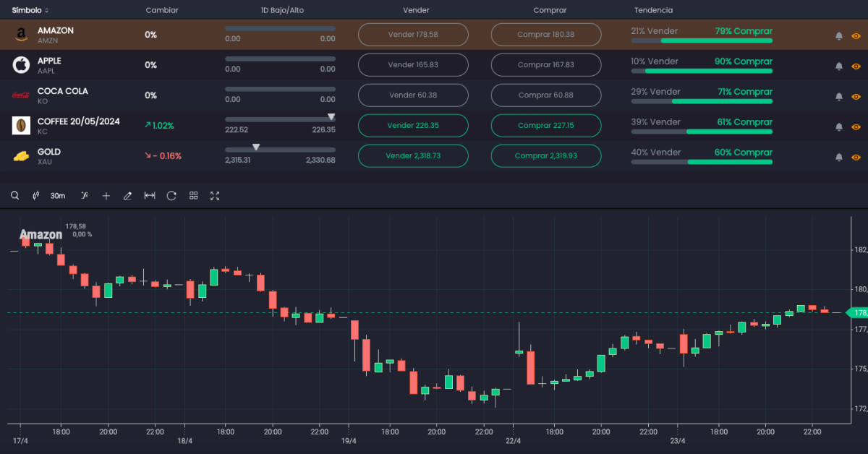This screenshot has height=454, width=868.
Task: Click the Comprar column header
Action: [x=550, y=10]
